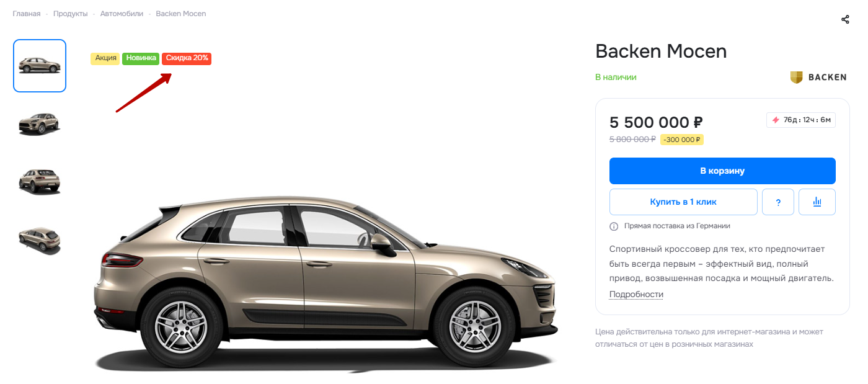The height and width of the screenshot is (384, 868).
Task: Click the question mark button
Action: click(778, 202)
